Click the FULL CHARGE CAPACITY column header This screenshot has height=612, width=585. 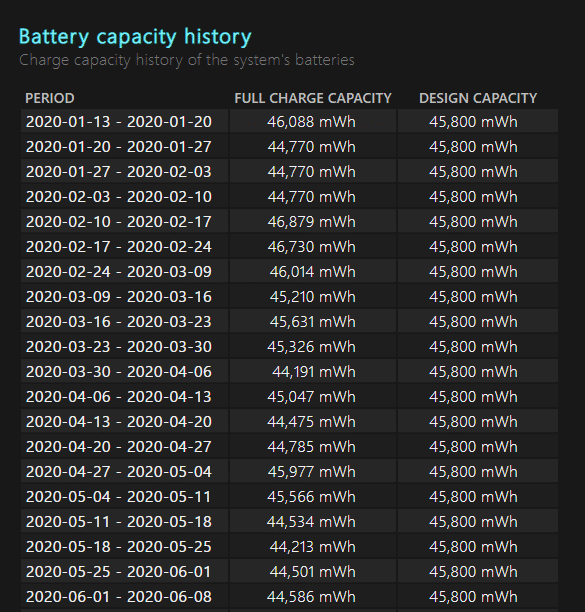(x=313, y=98)
